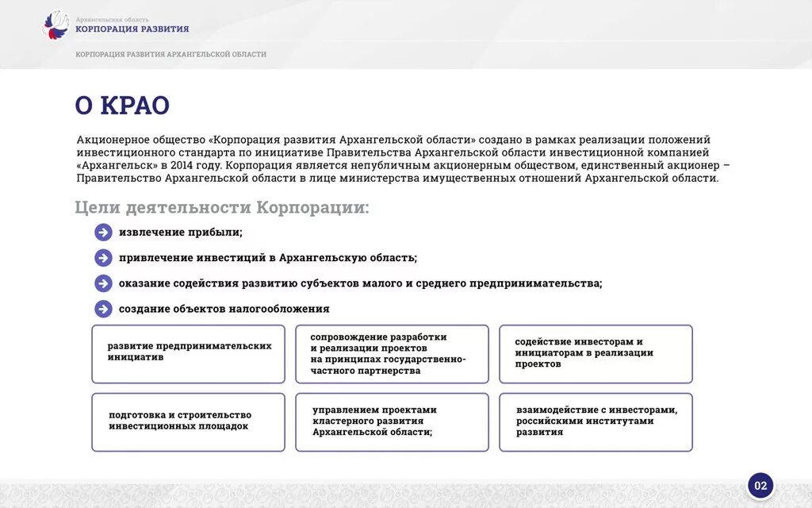Select the «взаимодействие с инвесторами» box
This screenshot has width=812, height=508.
596,422
